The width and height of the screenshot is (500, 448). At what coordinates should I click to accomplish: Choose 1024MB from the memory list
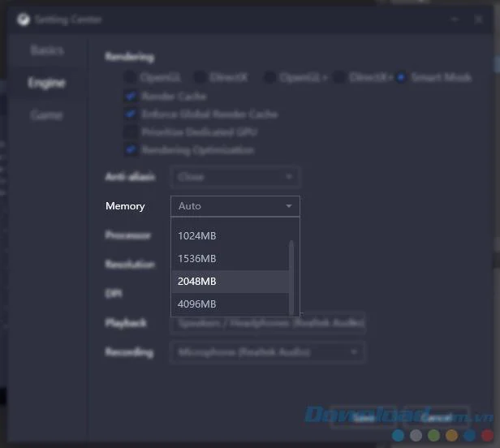231,236
